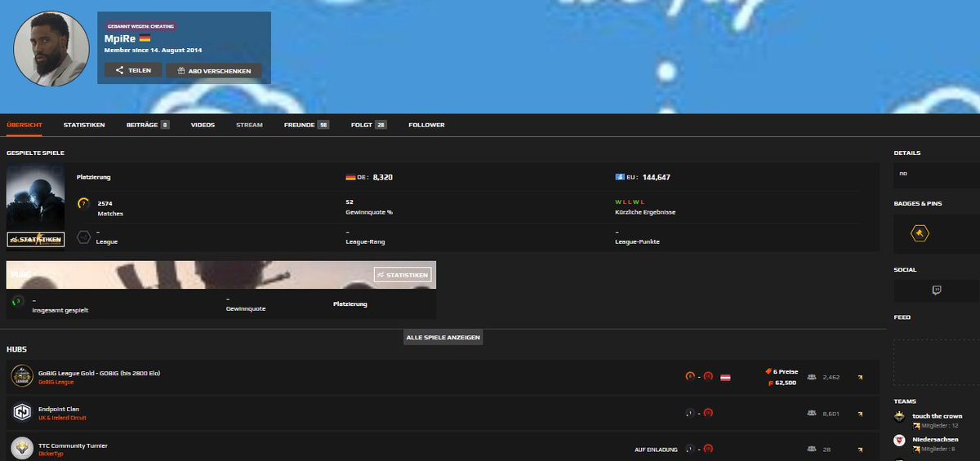Click the CS:GO skill level 7 icon
Image resolution: width=980 pixels, height=461 pixels.
click(x=83, y=204)
